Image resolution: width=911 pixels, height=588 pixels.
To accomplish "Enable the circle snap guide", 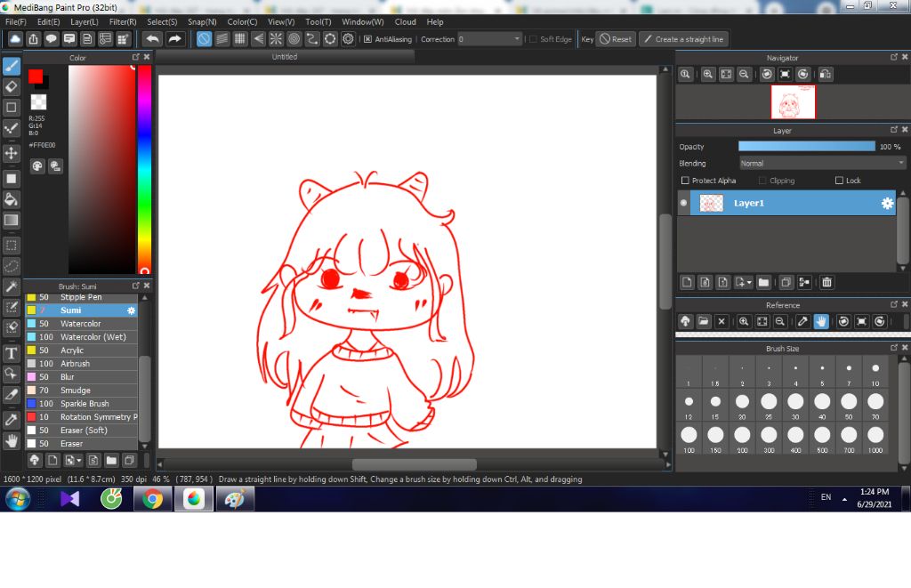I will (x=294, y=39).
